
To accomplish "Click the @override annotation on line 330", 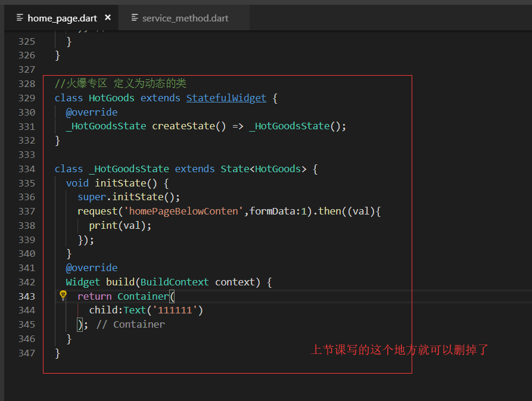I will pos(92,112).
